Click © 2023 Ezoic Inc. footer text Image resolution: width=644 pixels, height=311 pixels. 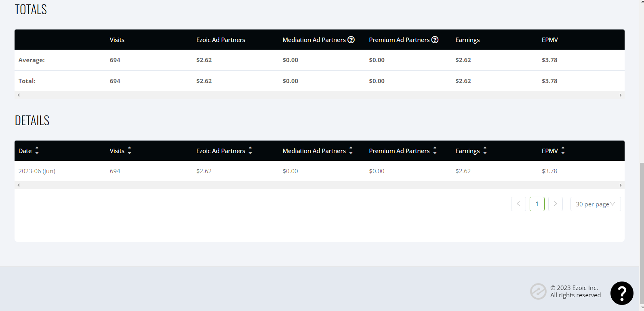pos(574,288)
